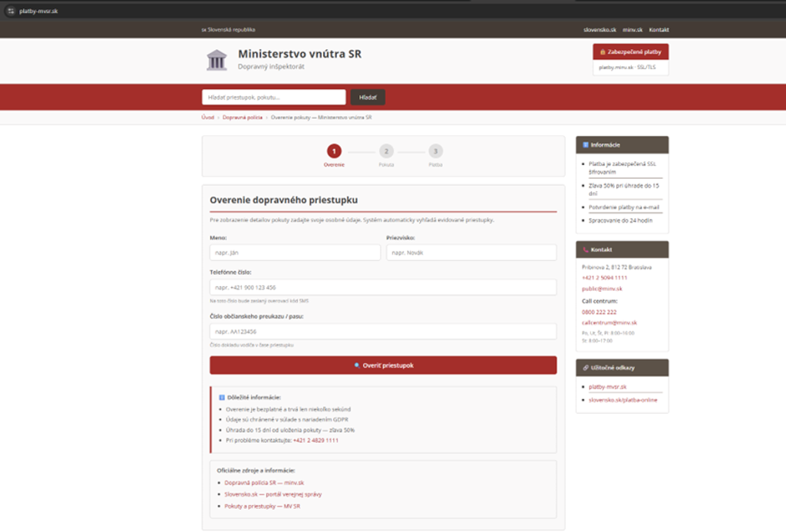Open the slovensko.sk top navigation link
The width and height of the screenshot is (786, 532).
599,30
